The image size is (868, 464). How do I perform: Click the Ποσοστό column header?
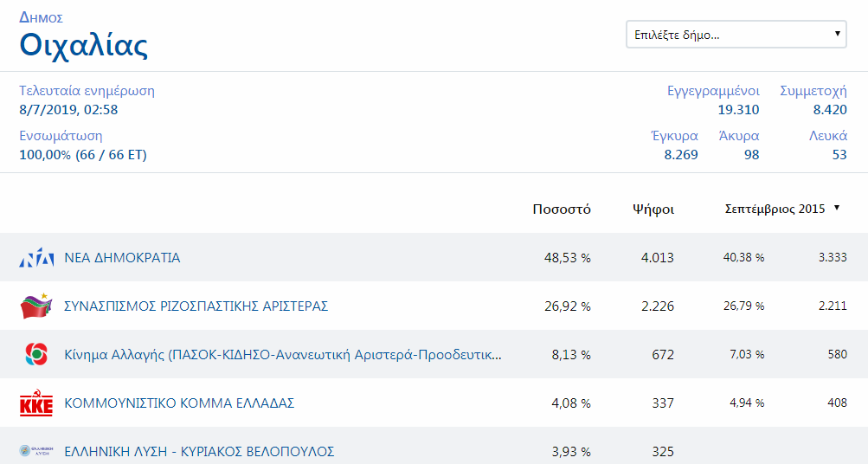(562, 209)
